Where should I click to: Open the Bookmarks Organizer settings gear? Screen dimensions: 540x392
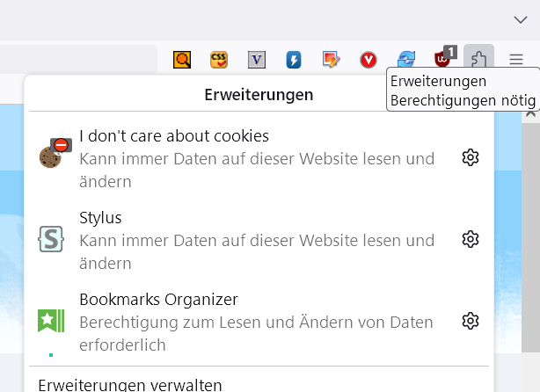471,321
